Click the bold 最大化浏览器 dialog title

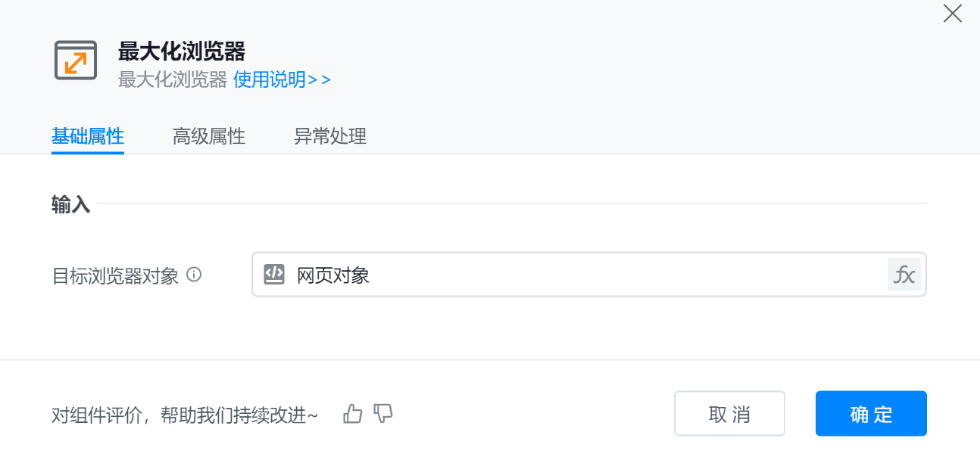pos(182,51)
